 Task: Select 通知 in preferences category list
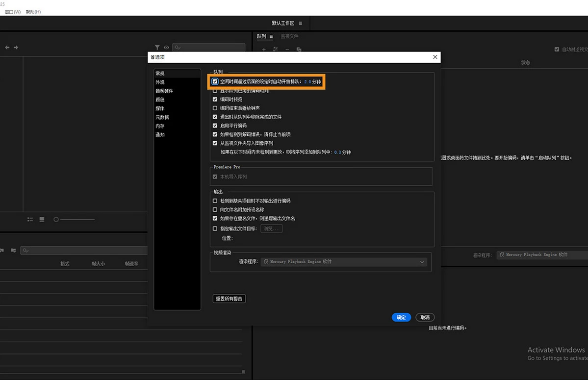(178, 135)
